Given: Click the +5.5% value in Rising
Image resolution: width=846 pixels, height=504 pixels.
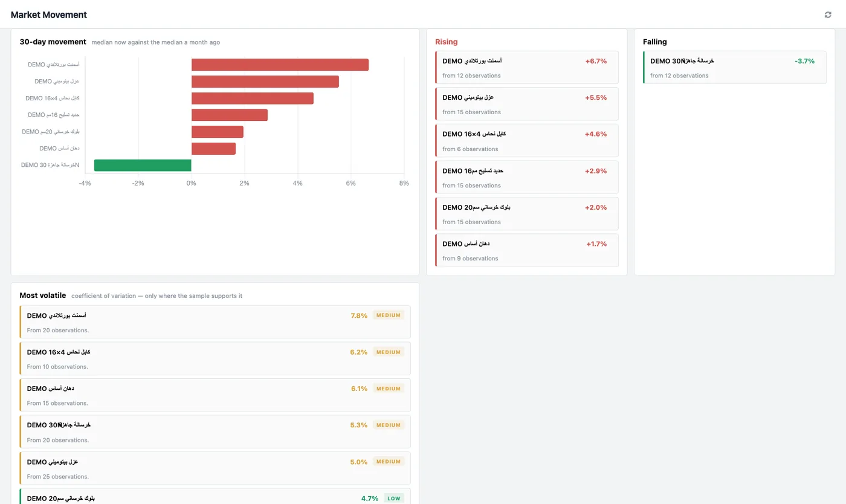Looking at the screenshot, I should tap(596, 97).
